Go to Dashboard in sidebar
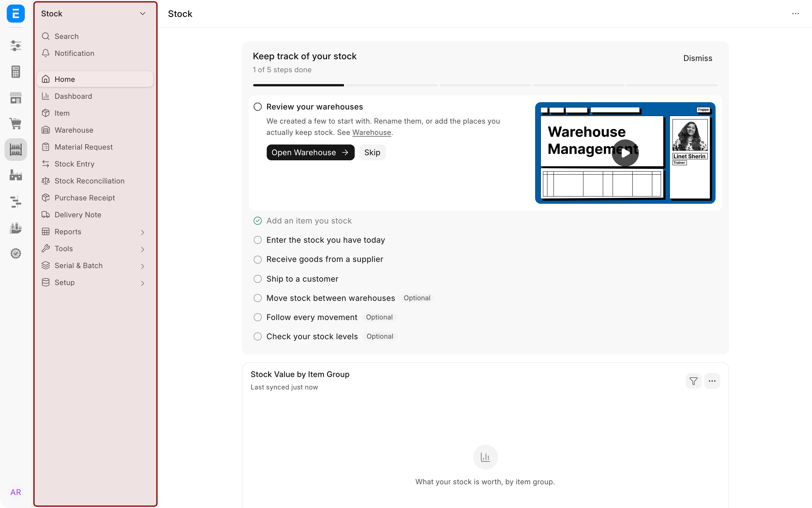Screen dimensions: 812x508 [x=95, y=96]
